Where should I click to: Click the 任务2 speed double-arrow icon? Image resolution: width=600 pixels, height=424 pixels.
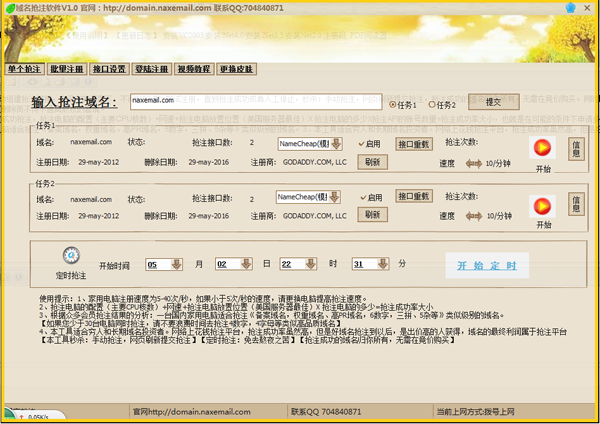(473, 218)
